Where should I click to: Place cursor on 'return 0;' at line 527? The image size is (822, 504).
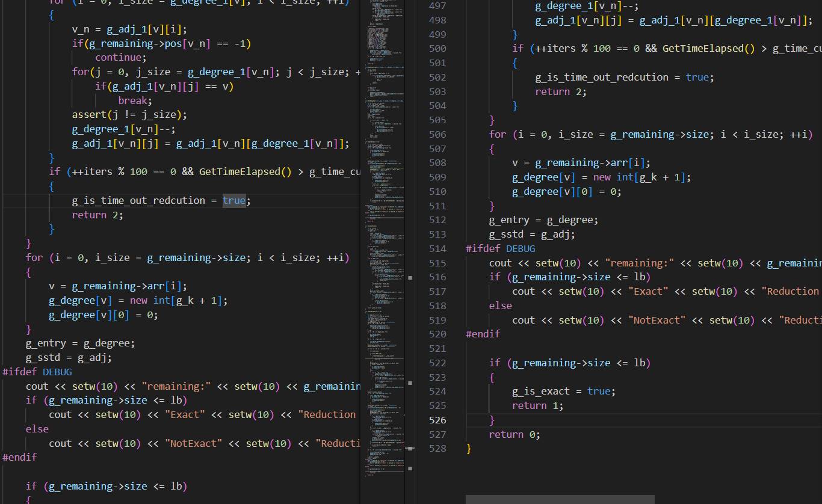point(515,434)
